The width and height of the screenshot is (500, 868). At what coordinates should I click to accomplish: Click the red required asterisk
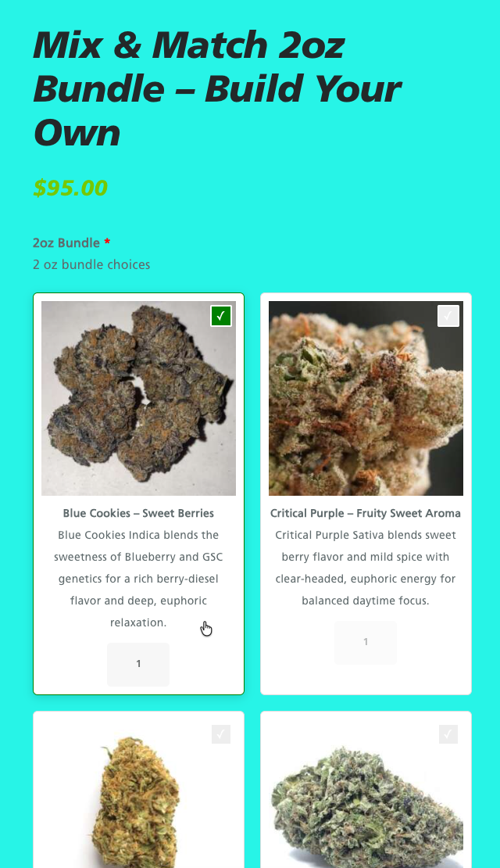click(x=107, y=242)
